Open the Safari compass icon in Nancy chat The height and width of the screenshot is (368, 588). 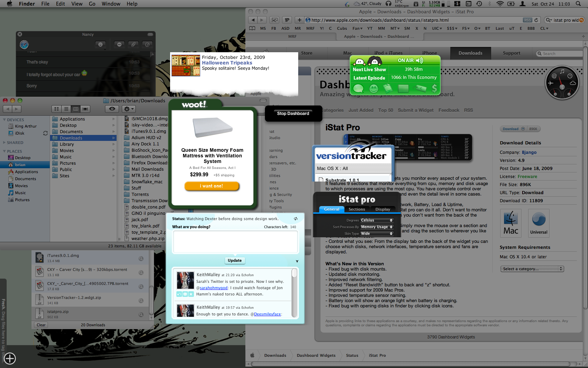pos(24,45)
